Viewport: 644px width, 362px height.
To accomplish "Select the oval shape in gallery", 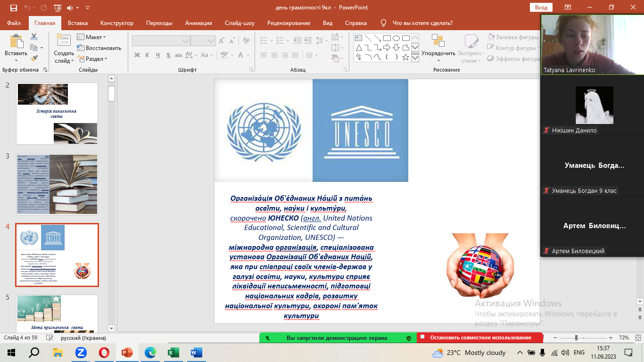I will (396, 38).
